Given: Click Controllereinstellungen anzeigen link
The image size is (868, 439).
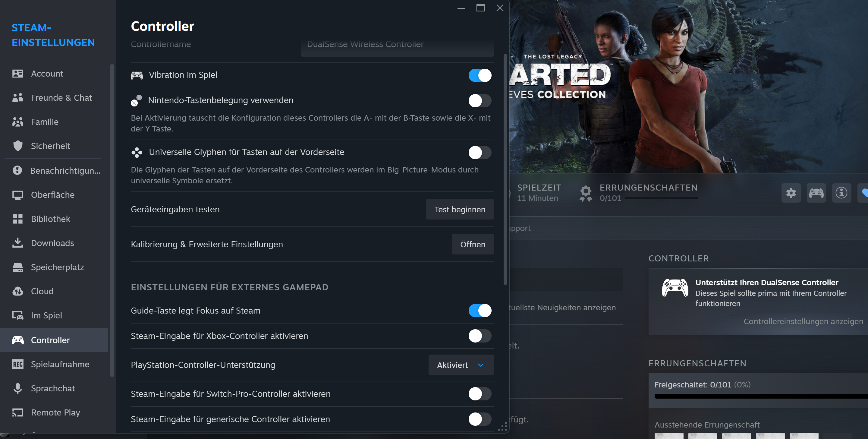Looking at the screenshot, I should pos(803,321).
